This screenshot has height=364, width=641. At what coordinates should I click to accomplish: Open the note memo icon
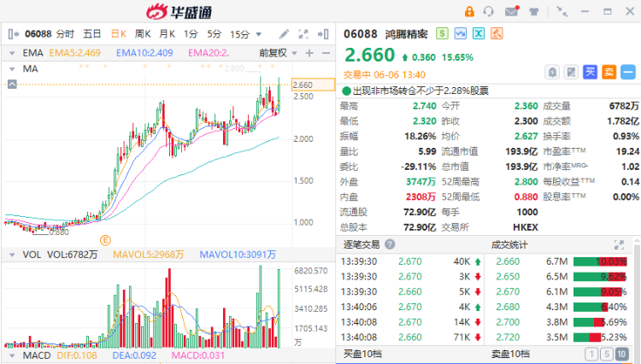point(571,73)
